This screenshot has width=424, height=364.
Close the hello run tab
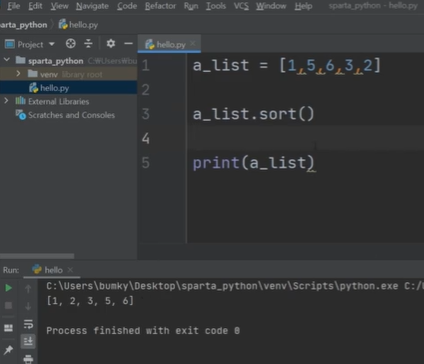coord(70,270)
